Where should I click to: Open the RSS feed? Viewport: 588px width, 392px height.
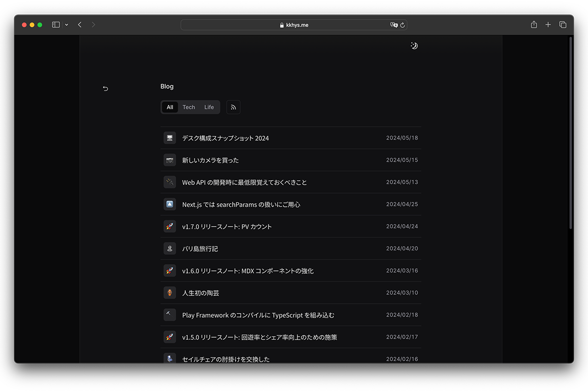[233, 107]
